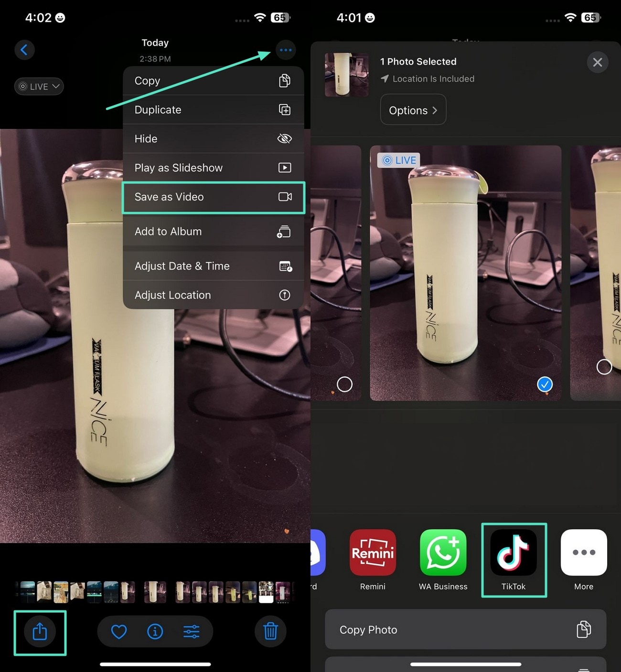Open More apps in share row
This screenshot has width=621, height=672.
click(x=584, y=559)
